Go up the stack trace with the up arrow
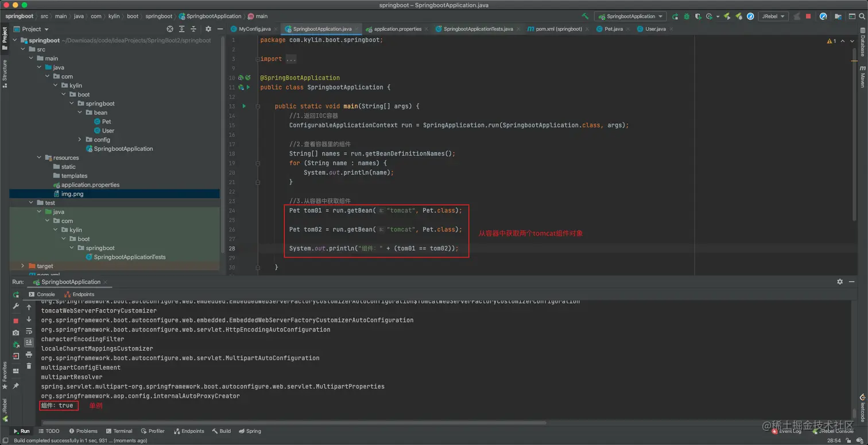Viewport: 868px width, 445px height. [29, 307]
